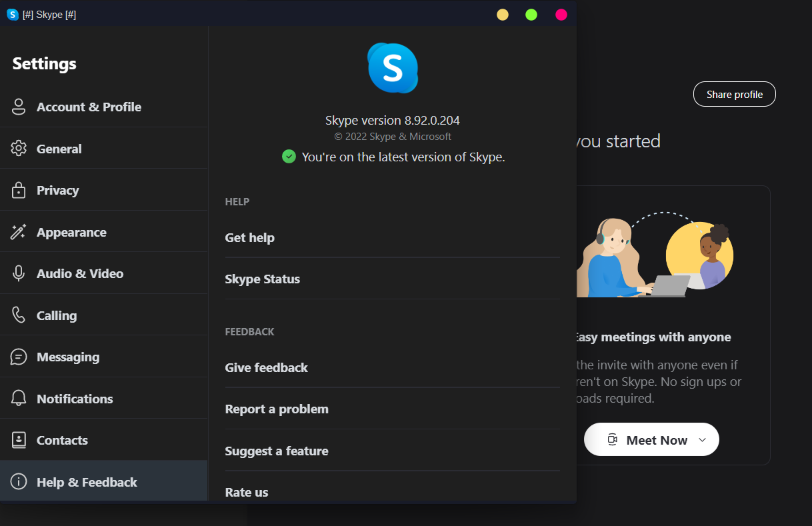The height and width of the screenshot is (526, 812).
Task: Minimize the window with the yellow button
Action: point(503,15)
